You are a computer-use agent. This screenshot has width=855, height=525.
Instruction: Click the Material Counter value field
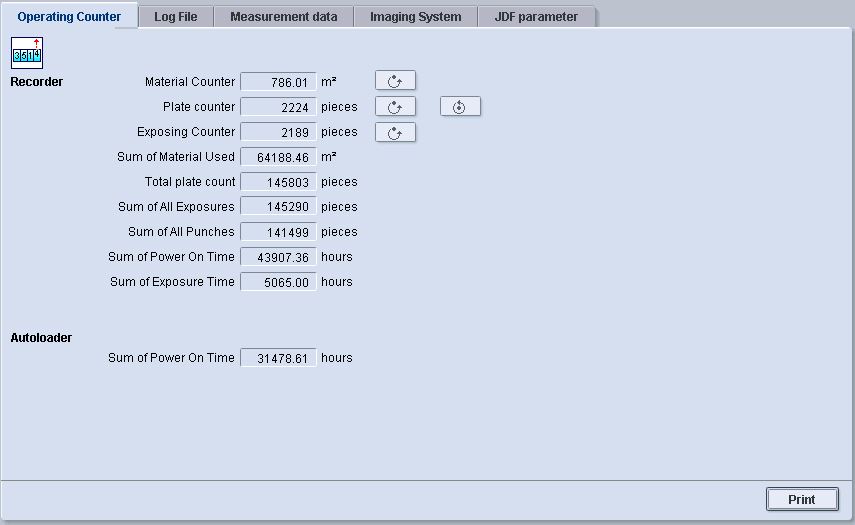[278, 82]
